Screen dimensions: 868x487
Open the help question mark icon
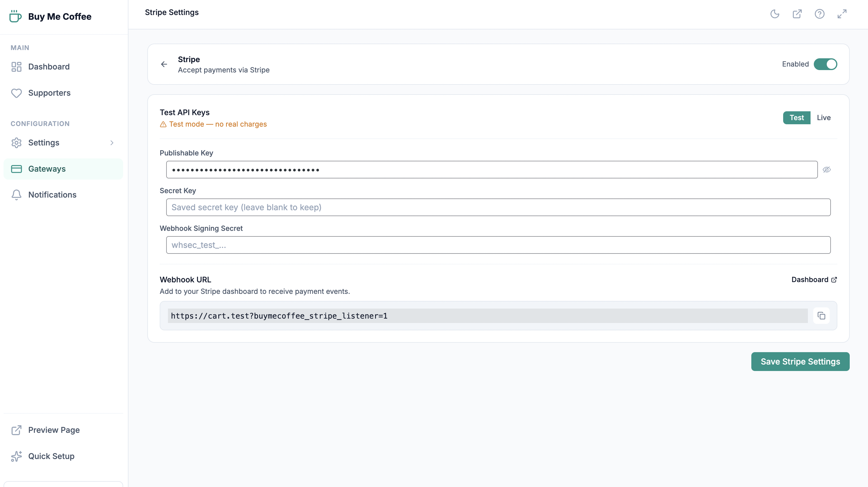(x=819, y=14)
